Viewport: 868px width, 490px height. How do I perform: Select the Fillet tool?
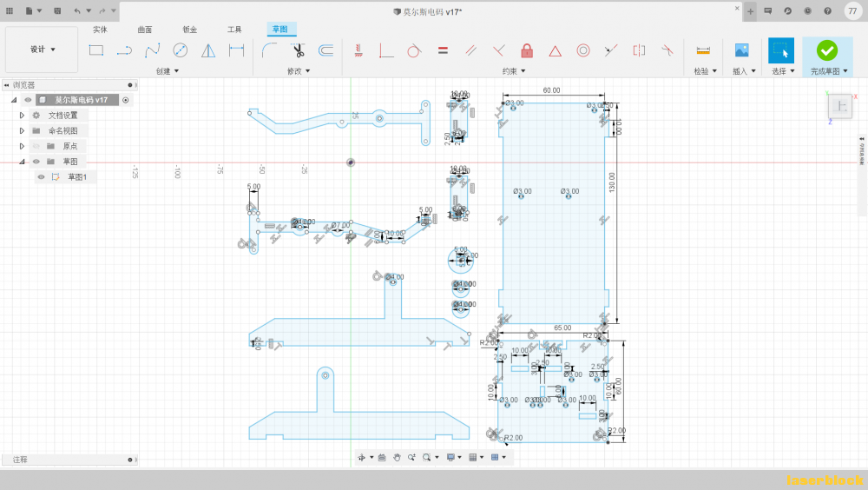pos(270,50)
